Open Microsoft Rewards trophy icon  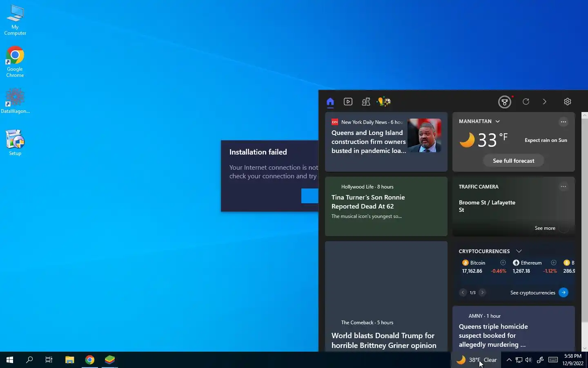[505, 102]
